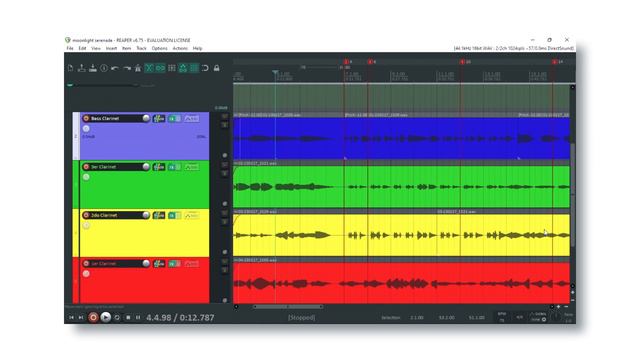Toggle ripple editing in the toolbar

click(x=171, y=68)
